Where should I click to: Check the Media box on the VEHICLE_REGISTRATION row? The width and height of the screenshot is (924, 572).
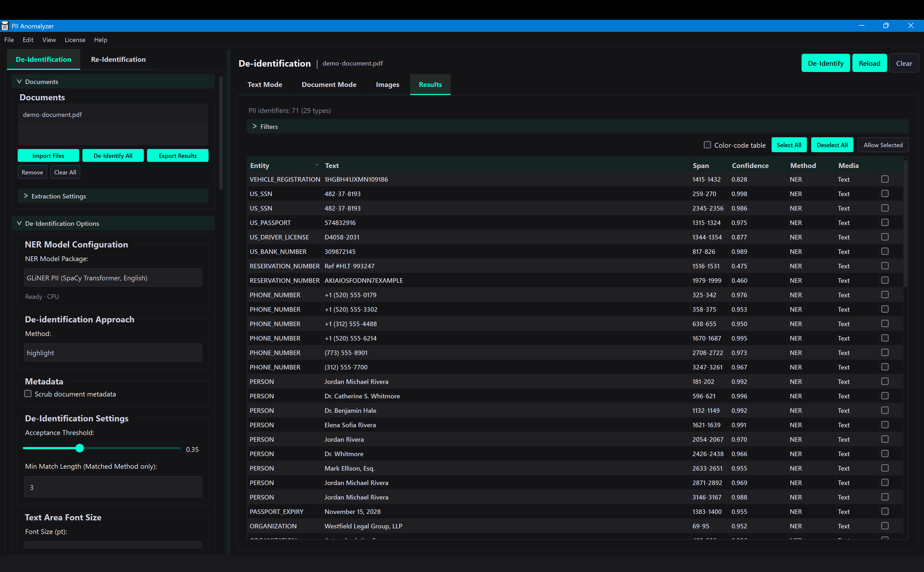click(x=884, y=178)
